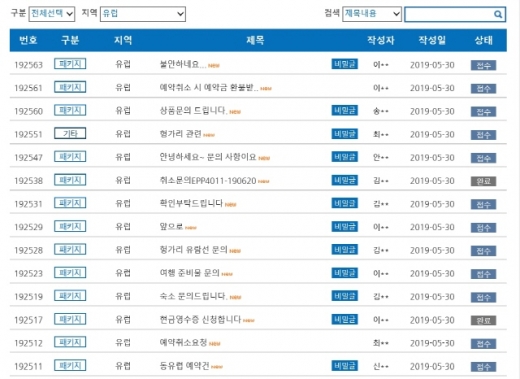Click 비밀글 badge in row 192551
520x379 pixels.
pos(345,134)
